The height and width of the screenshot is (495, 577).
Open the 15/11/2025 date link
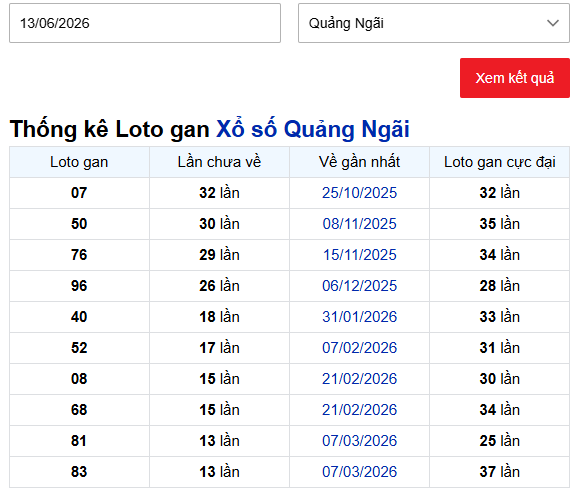point(360,255)
